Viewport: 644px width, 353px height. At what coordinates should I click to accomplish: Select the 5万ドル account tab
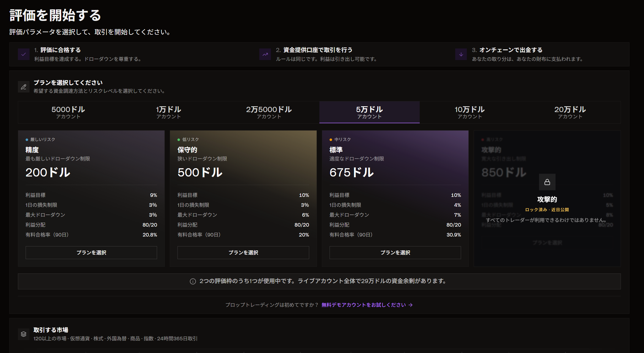click(370, 112)
